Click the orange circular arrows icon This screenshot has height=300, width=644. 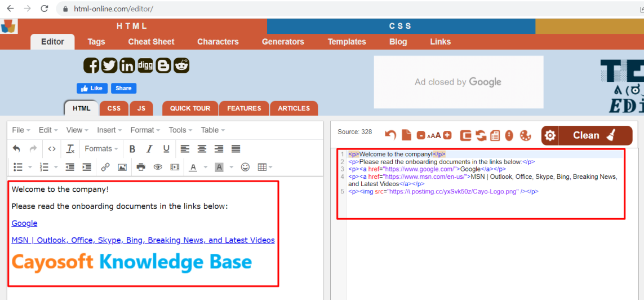[481, 135]
